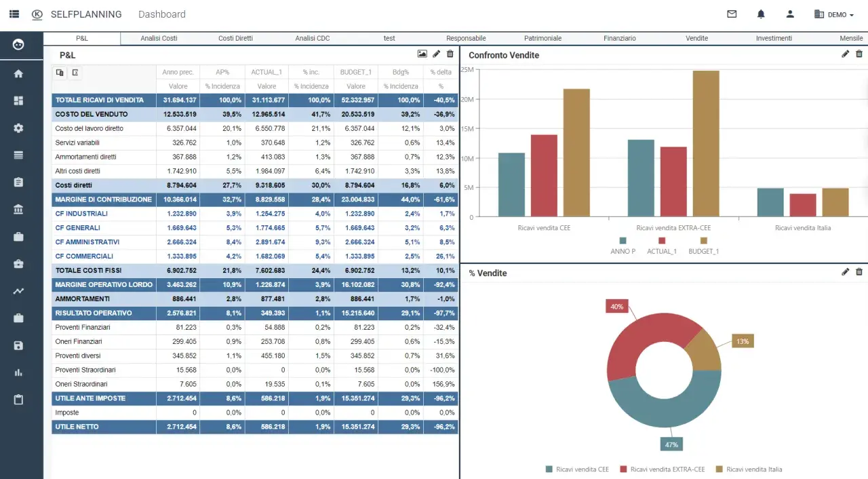Edit the Confronto Vendite chart
The height and width of the screenshot is (479, 868).
pyautogui.click(x=845, y=54)
